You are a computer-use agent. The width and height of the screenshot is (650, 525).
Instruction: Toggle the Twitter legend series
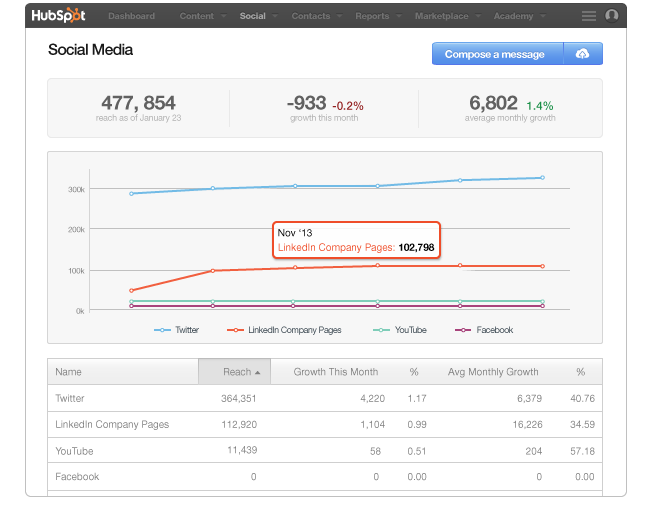[176, 330]
